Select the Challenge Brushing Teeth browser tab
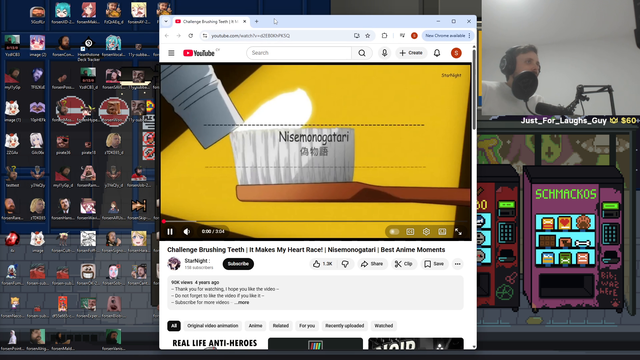This screenshot has width=640, height=360. [x=211, y=22]
